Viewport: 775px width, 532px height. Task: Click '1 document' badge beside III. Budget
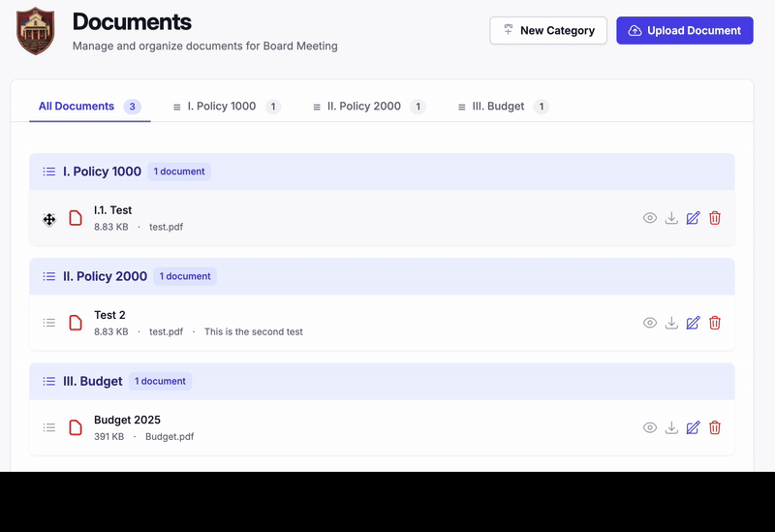click(160, 381)
